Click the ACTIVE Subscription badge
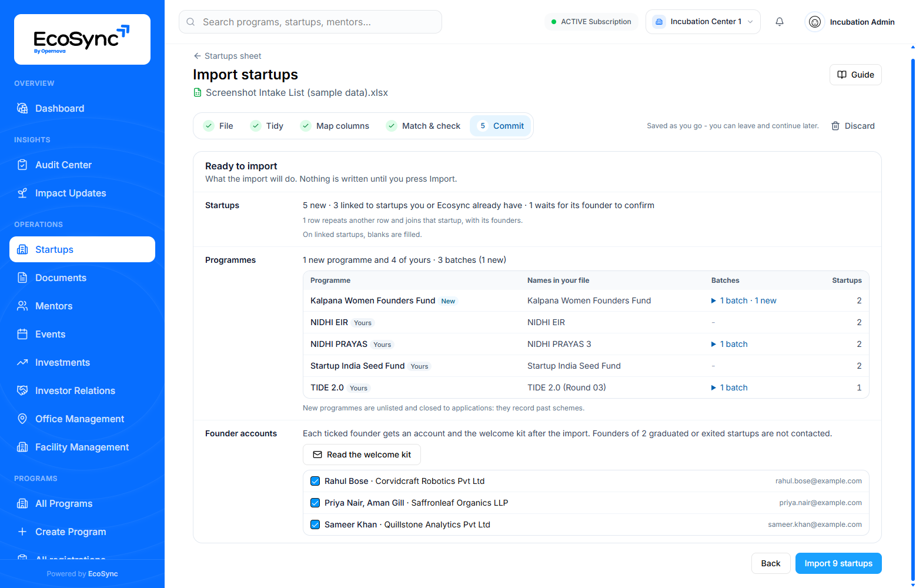The width and height of the screenshot is (916, 588). click(591, 22)
